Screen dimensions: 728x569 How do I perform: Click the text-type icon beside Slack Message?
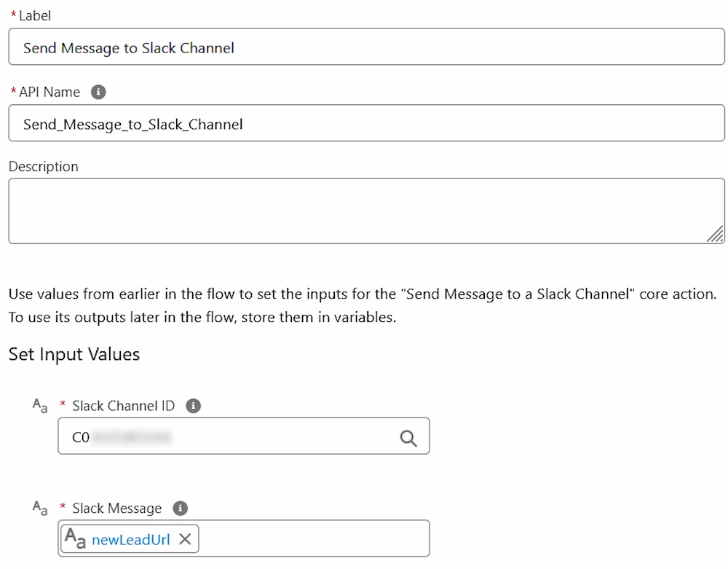coord(40,508)
